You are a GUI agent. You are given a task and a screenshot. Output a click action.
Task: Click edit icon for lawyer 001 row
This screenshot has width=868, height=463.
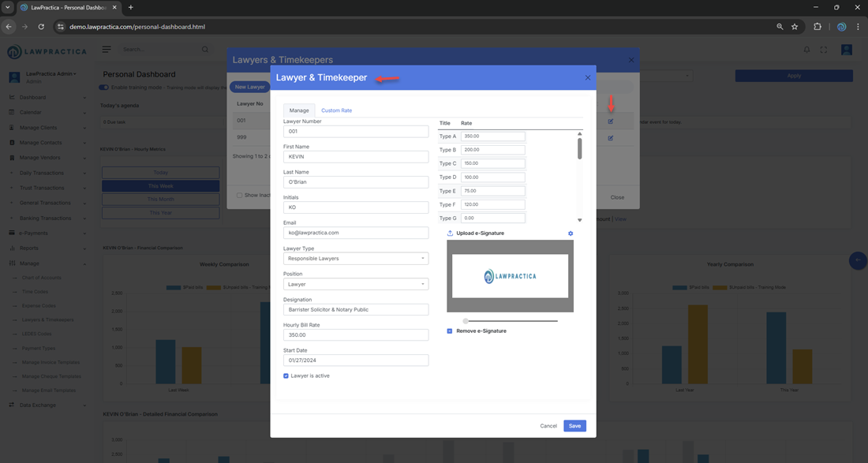pyautogui.click(x=611, y=121)
